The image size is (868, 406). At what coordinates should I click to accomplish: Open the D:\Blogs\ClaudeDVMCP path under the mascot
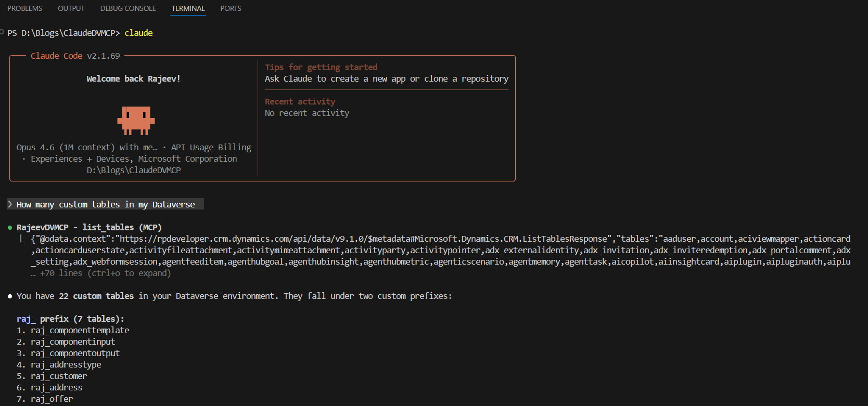[x=134, y=171]
